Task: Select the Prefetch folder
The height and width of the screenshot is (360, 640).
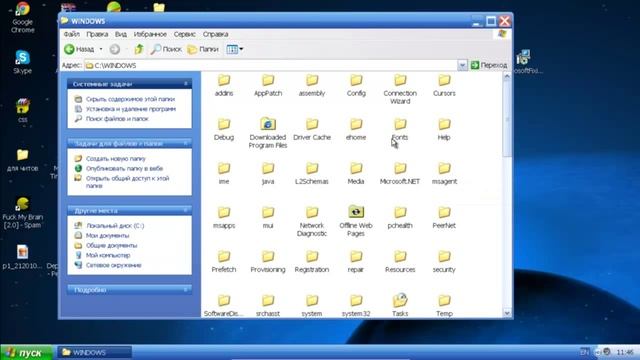Action: [224, 262]
